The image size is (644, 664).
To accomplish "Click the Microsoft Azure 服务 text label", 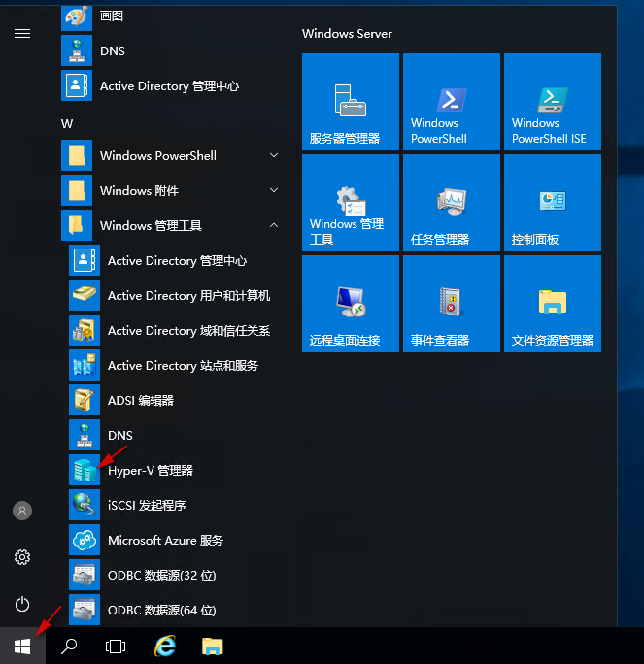I will (x=166, y=541).
